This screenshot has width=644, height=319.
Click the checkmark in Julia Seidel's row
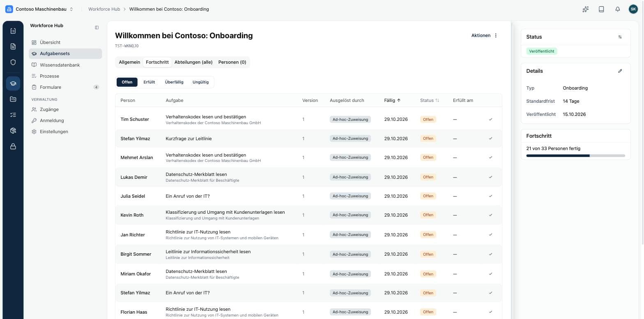[x=490, y=196]
